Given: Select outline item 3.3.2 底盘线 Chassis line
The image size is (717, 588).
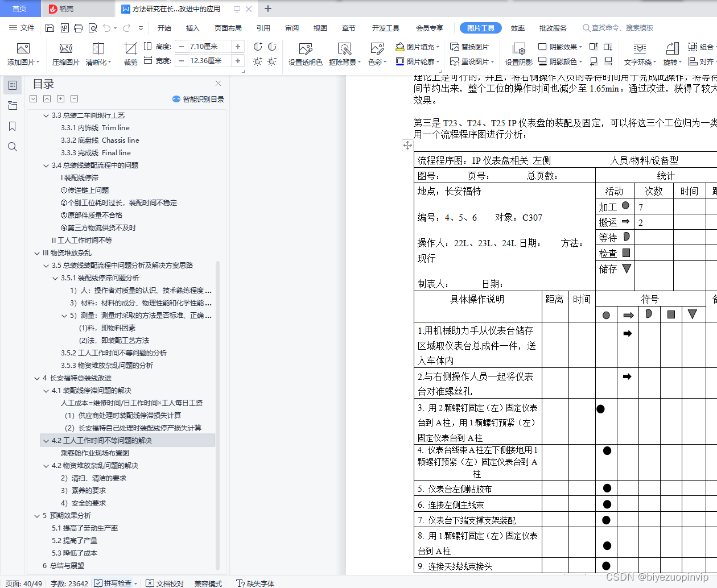Looking at the screenshot, I should tap(100, 140).
